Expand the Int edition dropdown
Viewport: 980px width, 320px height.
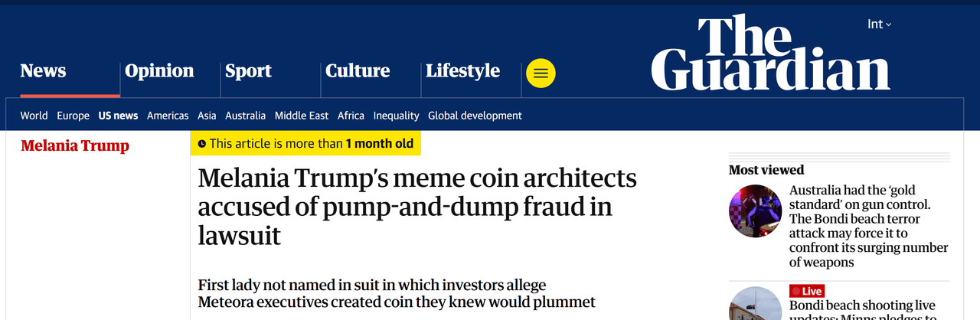tap(879, 24)
